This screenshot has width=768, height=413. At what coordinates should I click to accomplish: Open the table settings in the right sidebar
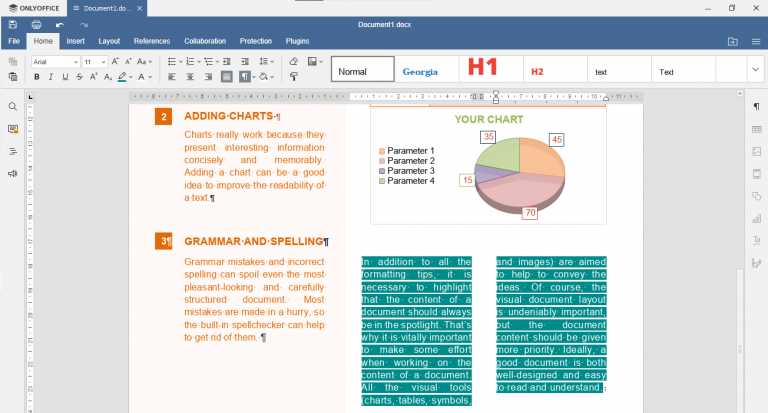[757, 129]
